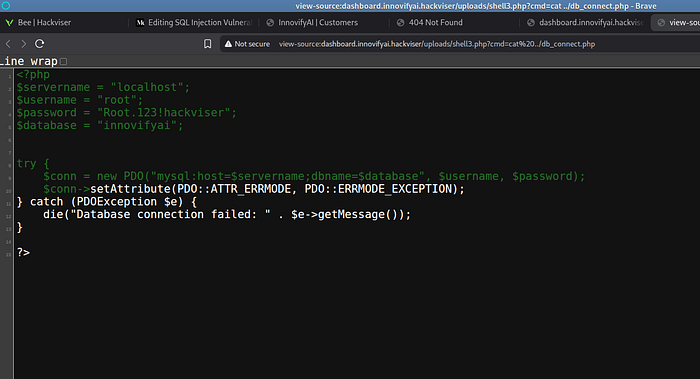Click the "<?php" opening tag text
700x379 pixels.
(33, 75)
